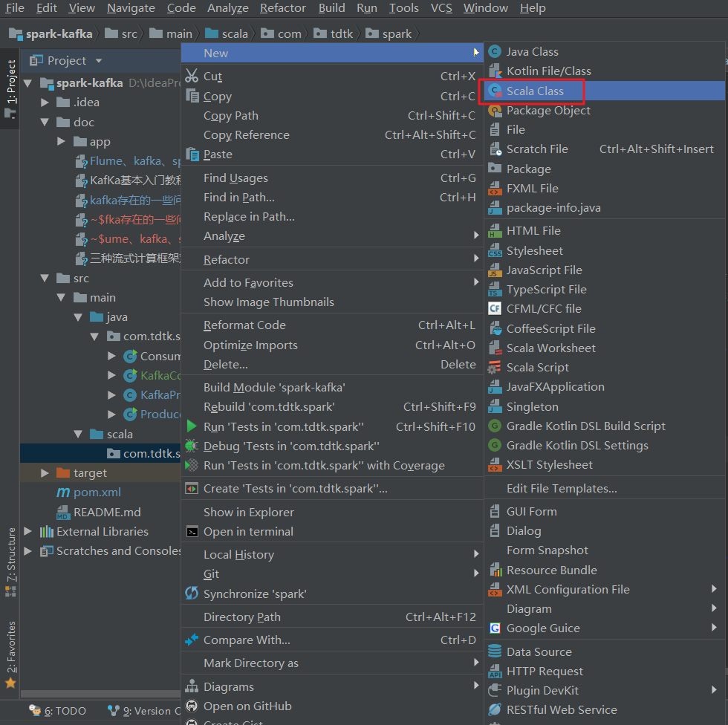
Task: Click the Scratch File icon
Action: coord(495,149)
